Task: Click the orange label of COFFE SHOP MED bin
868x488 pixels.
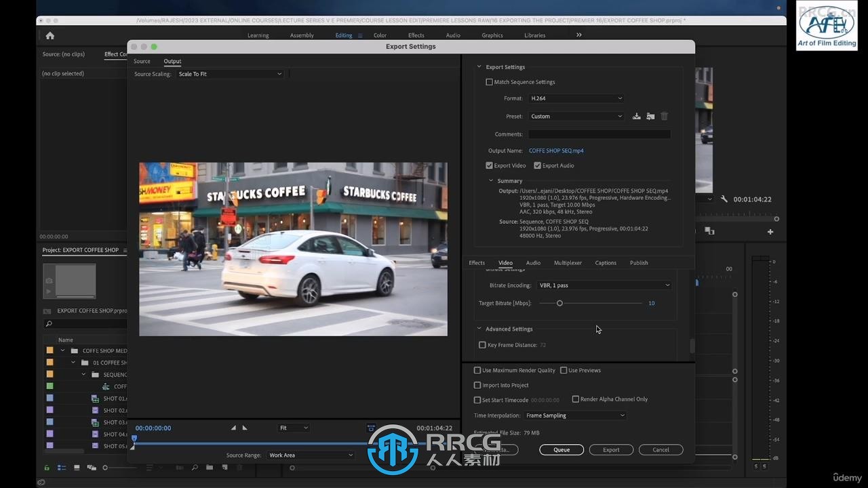Action: [50, 350]
